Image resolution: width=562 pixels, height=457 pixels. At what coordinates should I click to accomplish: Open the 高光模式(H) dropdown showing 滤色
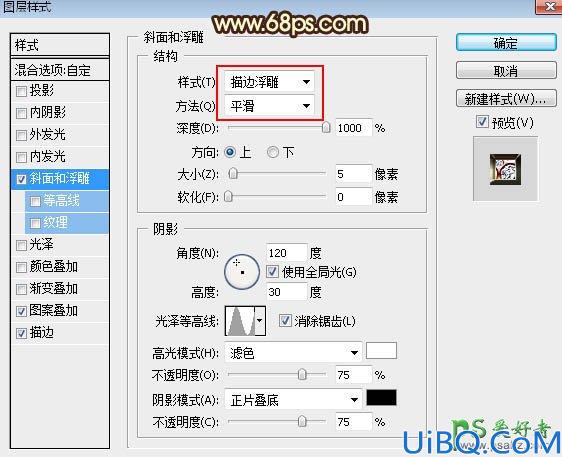pyautogui.click(x=293, y=353)
